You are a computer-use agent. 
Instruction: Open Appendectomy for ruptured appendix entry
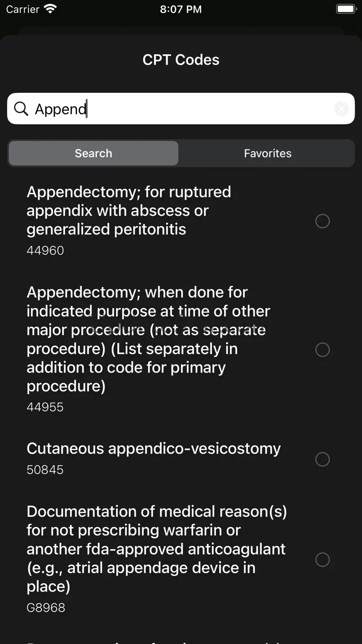[181, 221]
